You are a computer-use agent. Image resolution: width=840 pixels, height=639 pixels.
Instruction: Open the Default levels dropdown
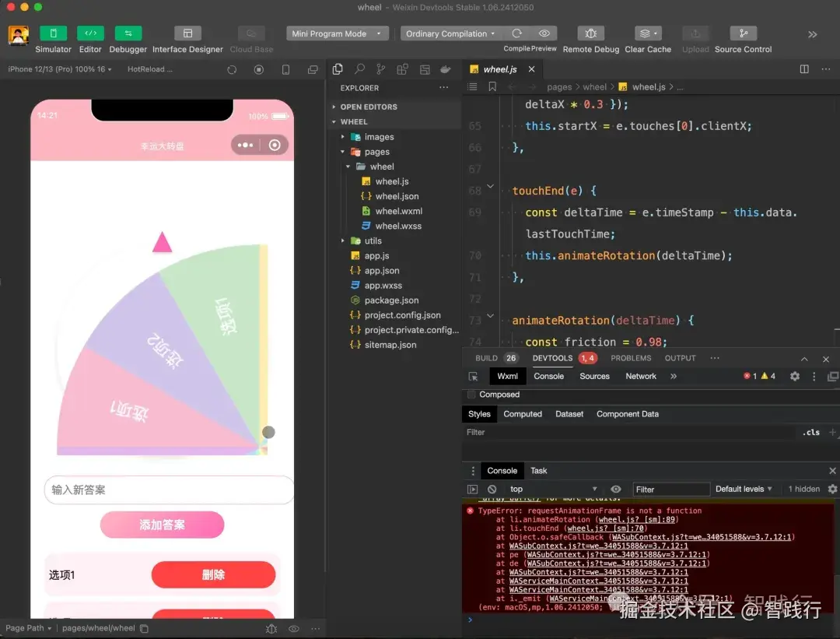[x=744, y=489]
